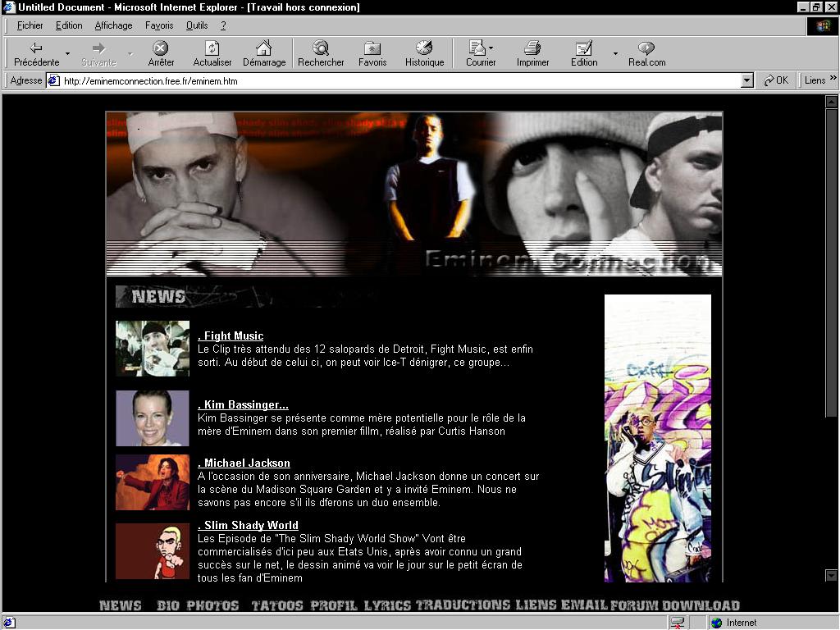Go to home page via Démarrage
The height and width of the screenshot is (630, 840).
(x=264, y=54)
